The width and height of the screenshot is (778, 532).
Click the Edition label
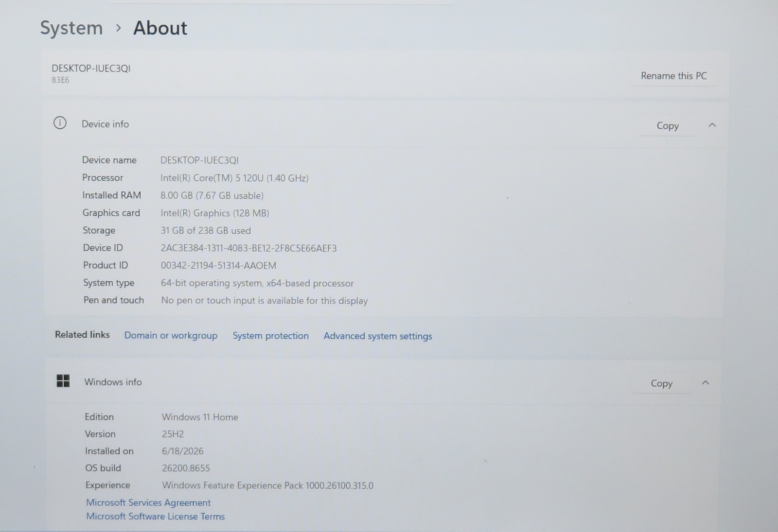(x=99, y=416)
